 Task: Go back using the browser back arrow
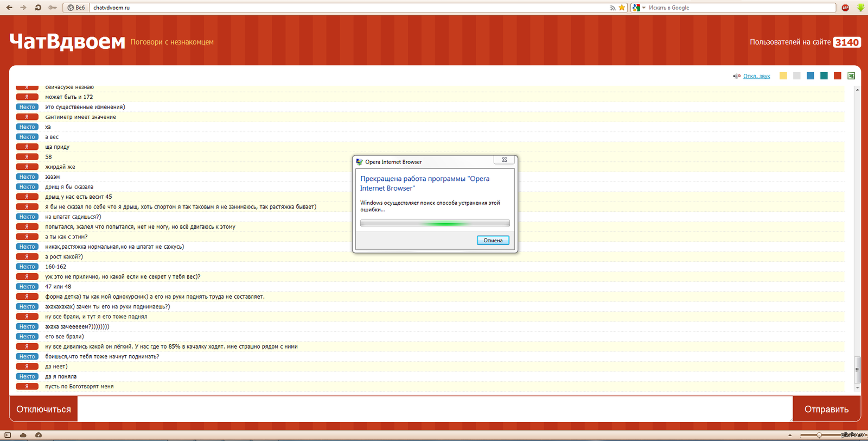point(9,8)
